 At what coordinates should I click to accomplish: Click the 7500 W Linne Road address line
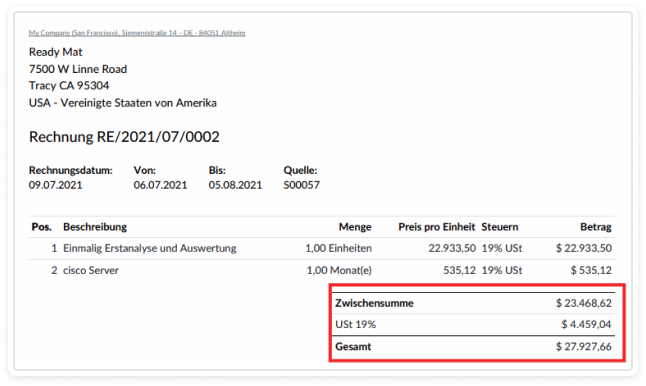pyautogui.click(x=78, y=69)
